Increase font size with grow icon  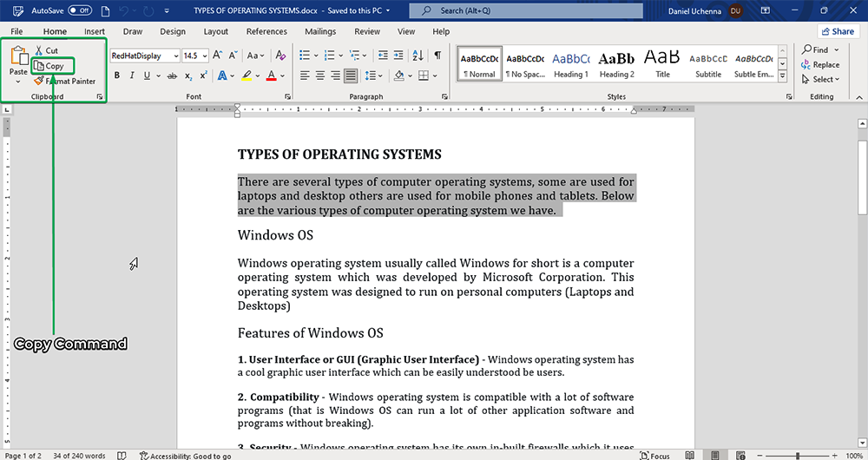pos(218,56)
